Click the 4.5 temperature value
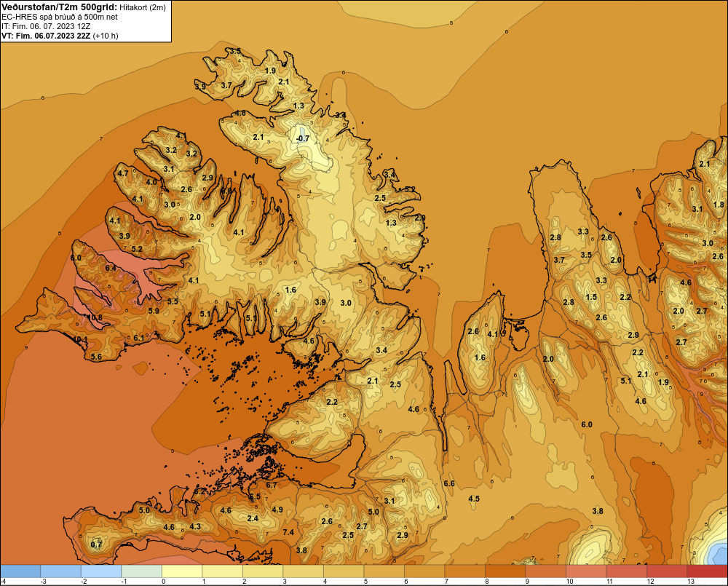Screen dimensions: 728x586 point(474,499)
